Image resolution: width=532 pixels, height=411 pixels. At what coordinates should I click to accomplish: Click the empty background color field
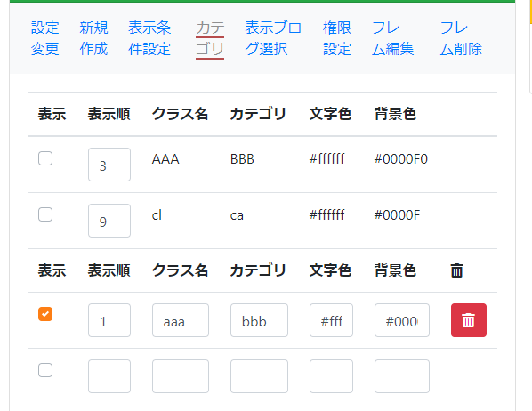tap(402, 376)
